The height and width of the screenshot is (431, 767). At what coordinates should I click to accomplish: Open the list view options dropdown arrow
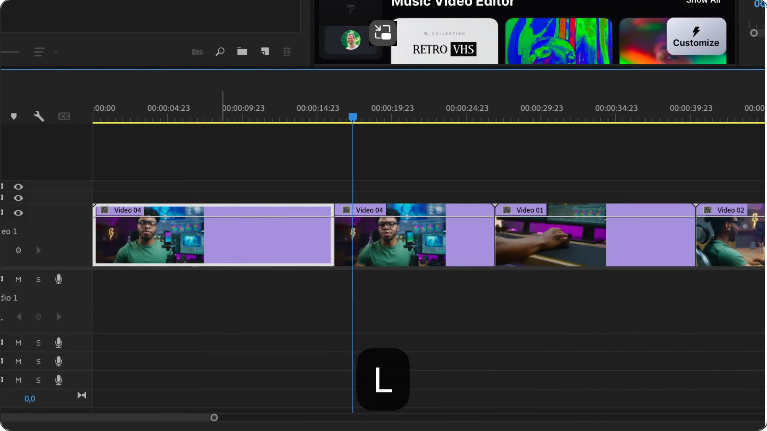(56, 51)
